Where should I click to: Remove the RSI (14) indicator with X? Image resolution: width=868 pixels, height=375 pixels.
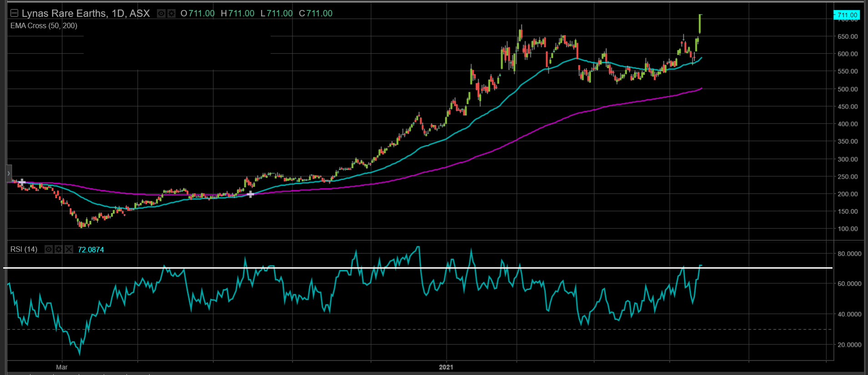69,249
